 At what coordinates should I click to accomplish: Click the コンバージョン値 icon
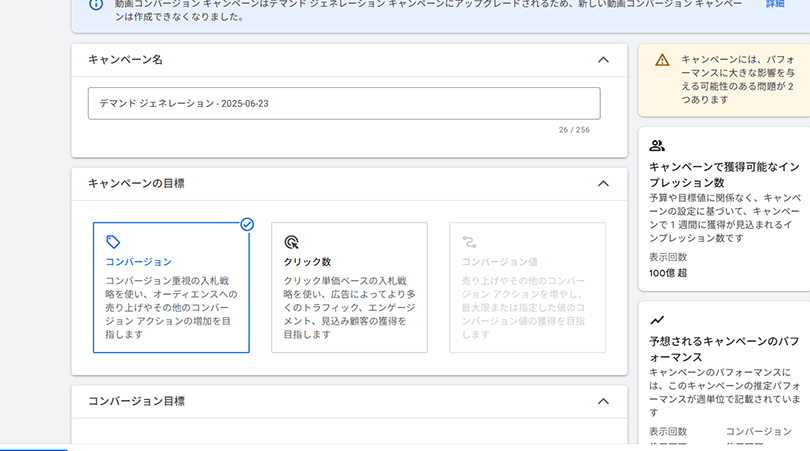pos(469,242)
